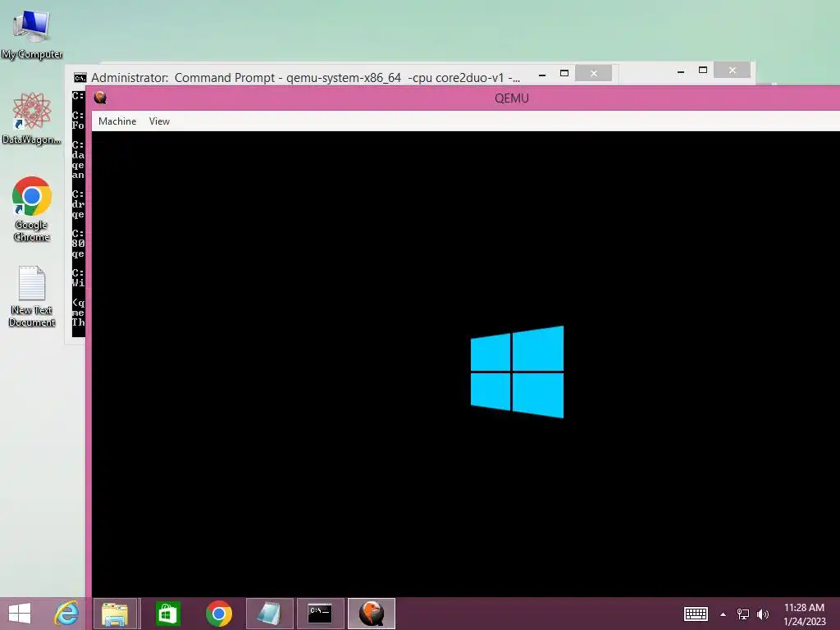Open the network status tray icon
840x630 pixels.
point(742,614)
